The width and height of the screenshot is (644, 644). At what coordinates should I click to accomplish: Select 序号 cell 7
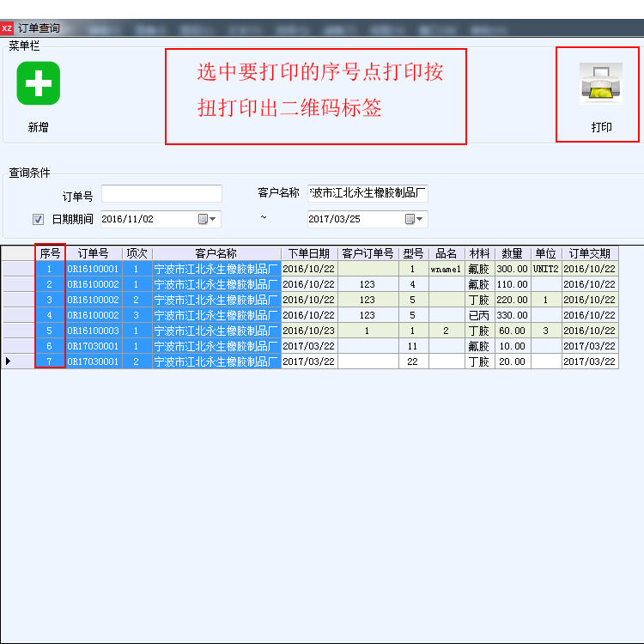tap(50, 361)
